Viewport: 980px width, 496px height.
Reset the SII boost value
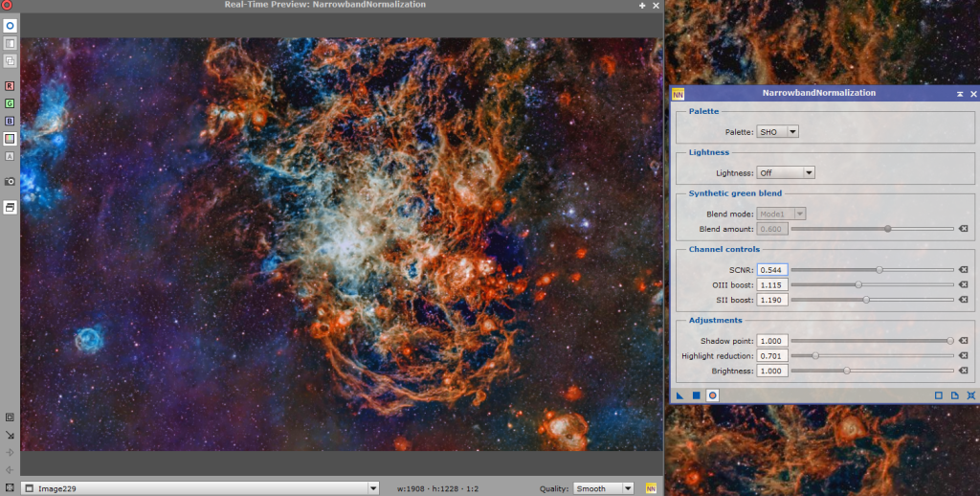963,301
